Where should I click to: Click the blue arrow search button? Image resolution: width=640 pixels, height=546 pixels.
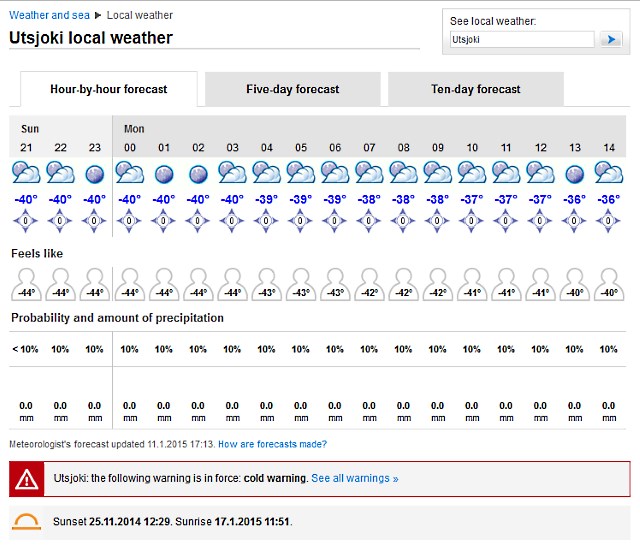tap(611, 40)
